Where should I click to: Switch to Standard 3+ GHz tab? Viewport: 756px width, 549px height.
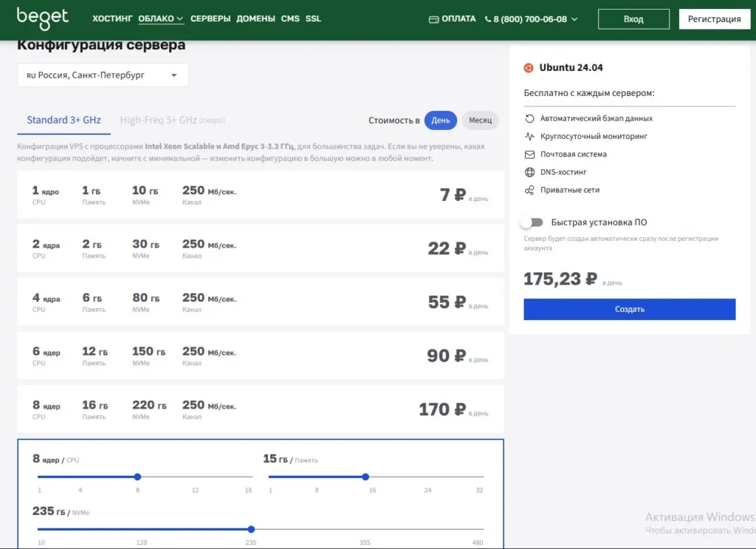[63, 120]
